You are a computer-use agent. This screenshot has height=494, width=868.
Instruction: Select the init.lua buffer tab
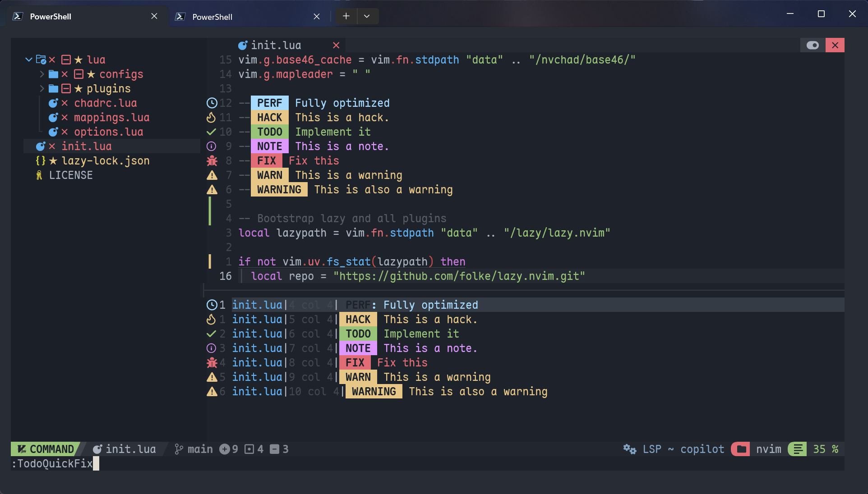click(275, 45)
